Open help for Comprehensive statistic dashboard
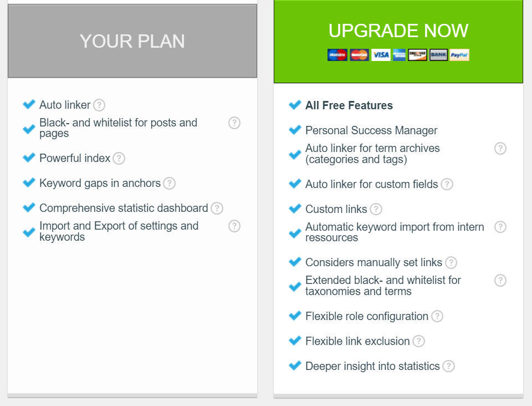The image size is (532, 406). click(217, 208)
